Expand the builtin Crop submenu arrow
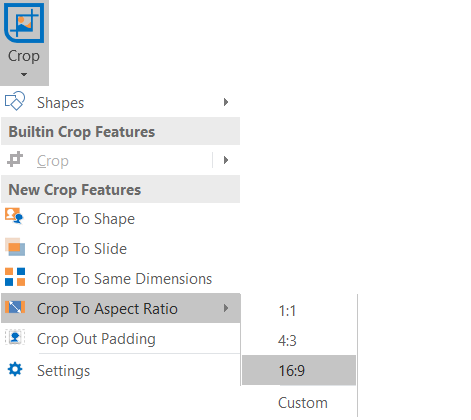This screenshot has height=420, width=471. click(x=226, y=160)
